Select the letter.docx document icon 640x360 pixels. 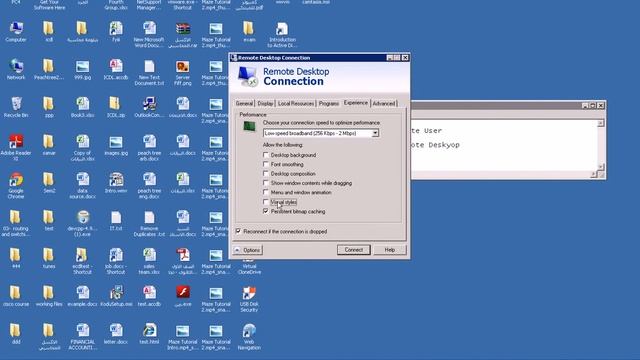116,334
